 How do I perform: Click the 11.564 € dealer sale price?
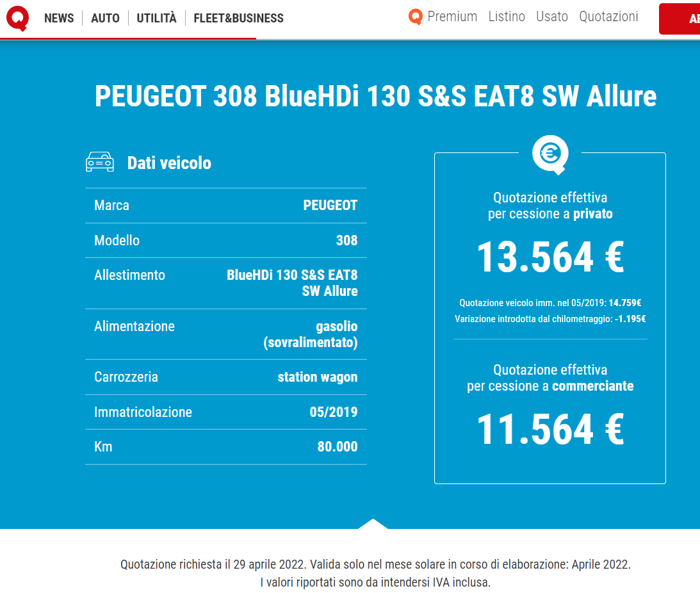pos(550,430)
